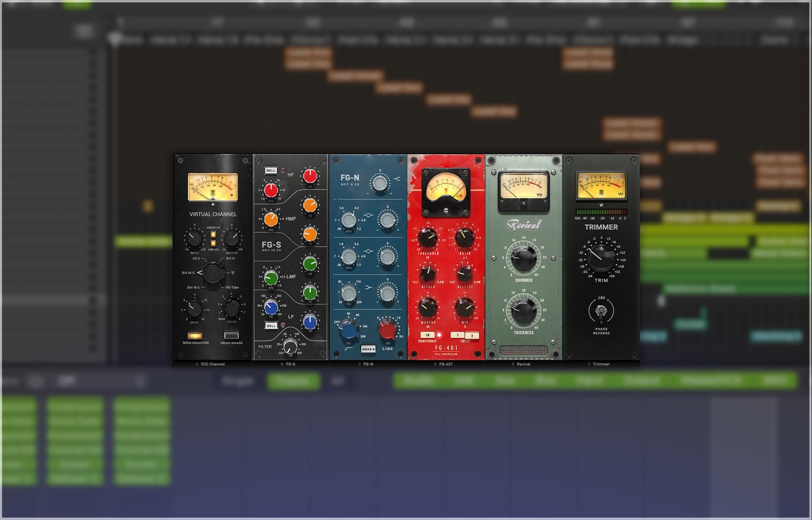Click the orange HMF Q knob

[x=310, y=234]
